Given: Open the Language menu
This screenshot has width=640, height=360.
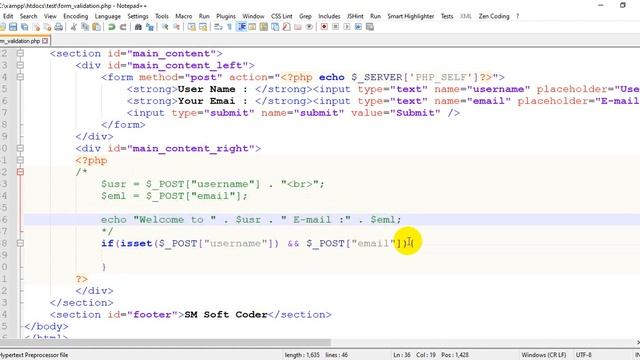Looking at the screenshot, I should (x=108, y=16).
